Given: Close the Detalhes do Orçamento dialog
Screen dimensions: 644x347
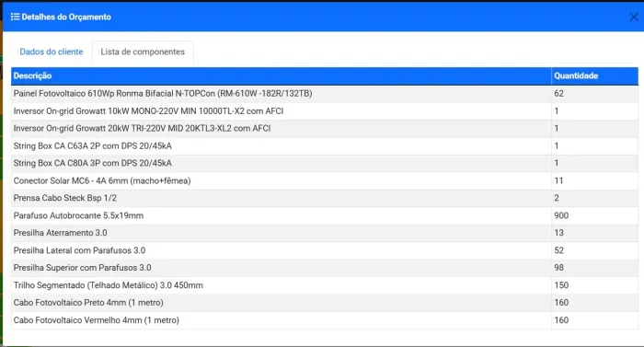Looking at the screenshot, I should tap(634, 17).
